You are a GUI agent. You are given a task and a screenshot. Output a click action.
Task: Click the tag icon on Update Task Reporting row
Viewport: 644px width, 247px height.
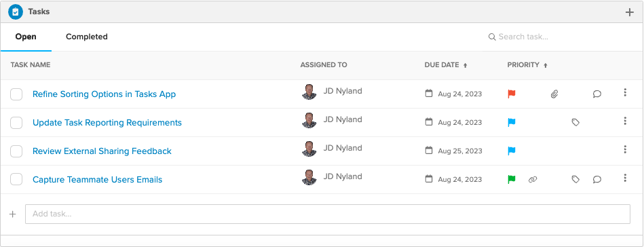(575, 122)
